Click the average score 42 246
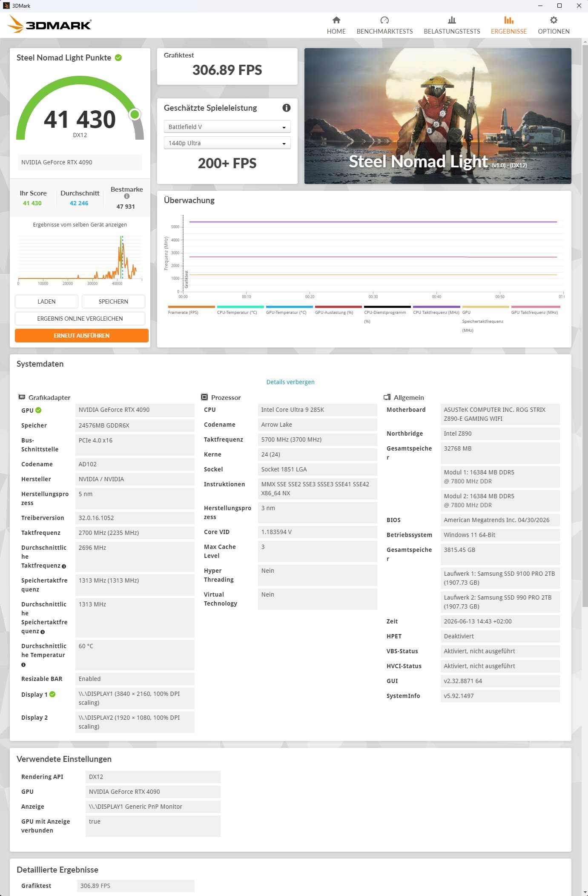 [79, 203]
